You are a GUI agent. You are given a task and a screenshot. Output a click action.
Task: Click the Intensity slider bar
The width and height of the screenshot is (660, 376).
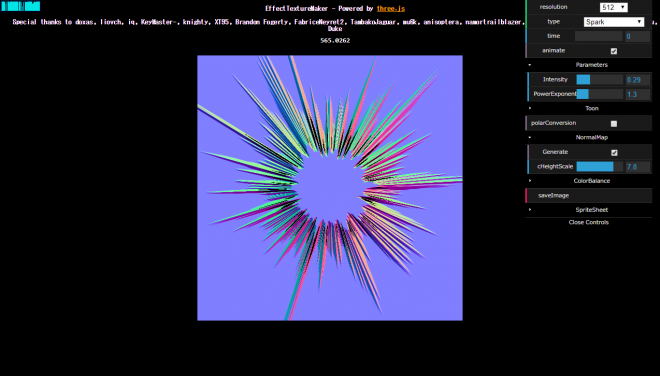coord(599,80)
